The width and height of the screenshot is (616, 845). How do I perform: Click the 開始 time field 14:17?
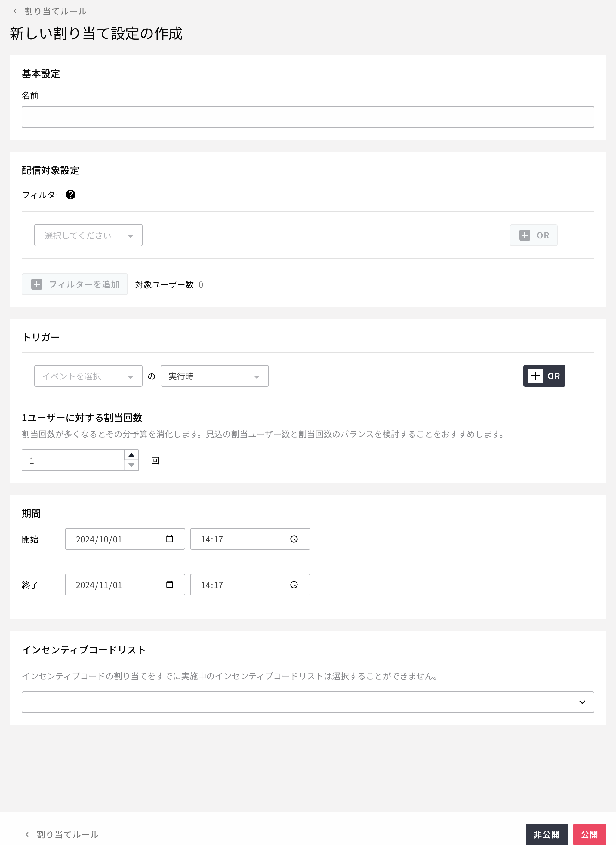click(250, 539)
